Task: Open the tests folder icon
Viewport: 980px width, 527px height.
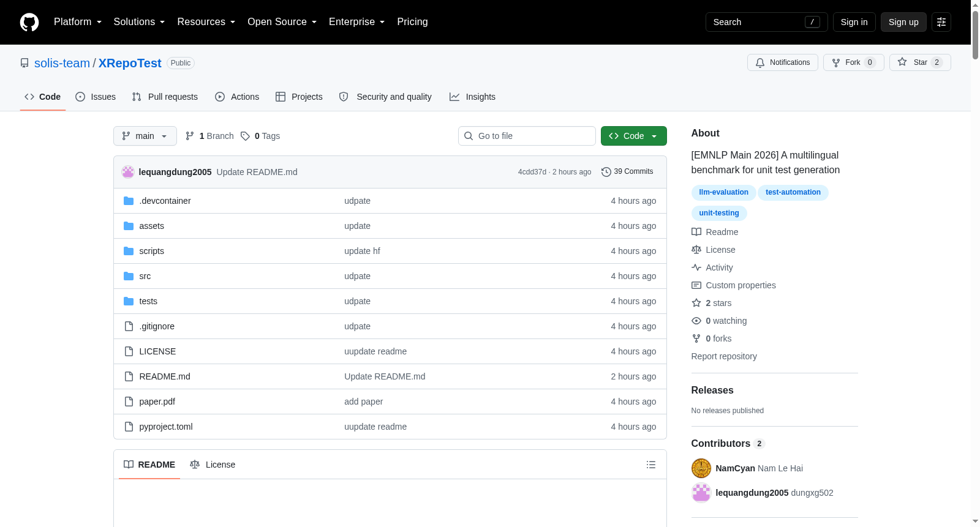Action: [129, 301]
